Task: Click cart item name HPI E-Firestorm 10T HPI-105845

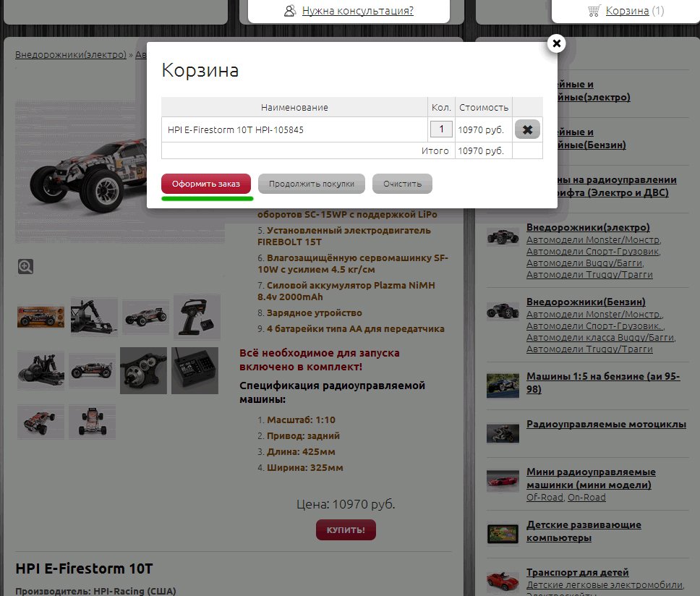Action: click(235, 129)
